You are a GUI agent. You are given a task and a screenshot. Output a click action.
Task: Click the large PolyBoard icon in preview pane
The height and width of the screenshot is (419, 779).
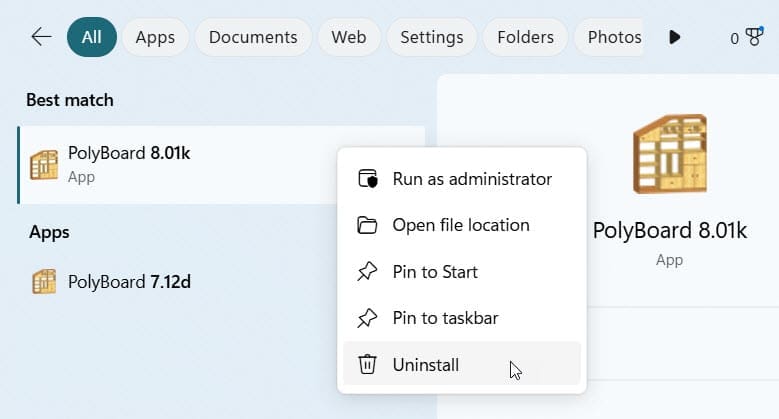click(669, 153)
